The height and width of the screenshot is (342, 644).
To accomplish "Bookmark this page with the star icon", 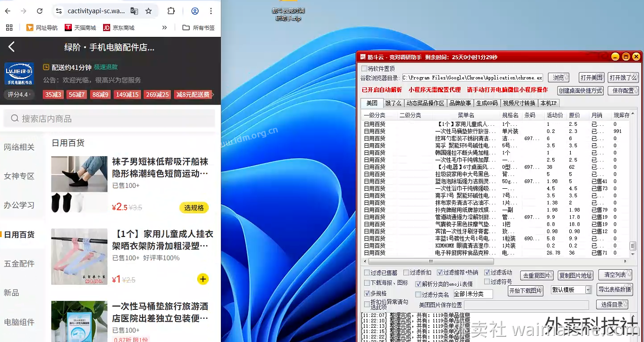I will pos(148,11).
